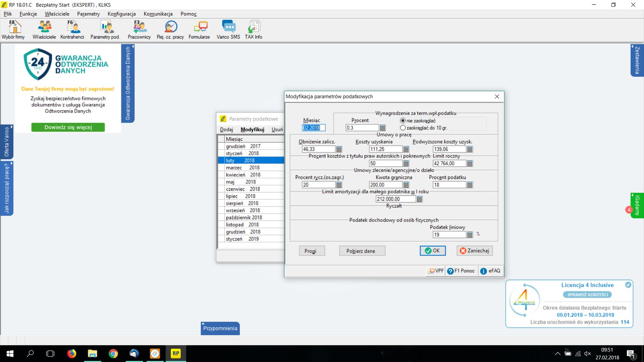644x362 pixels.
Task: Open the Action Center notifications icon
Action: 631,354
